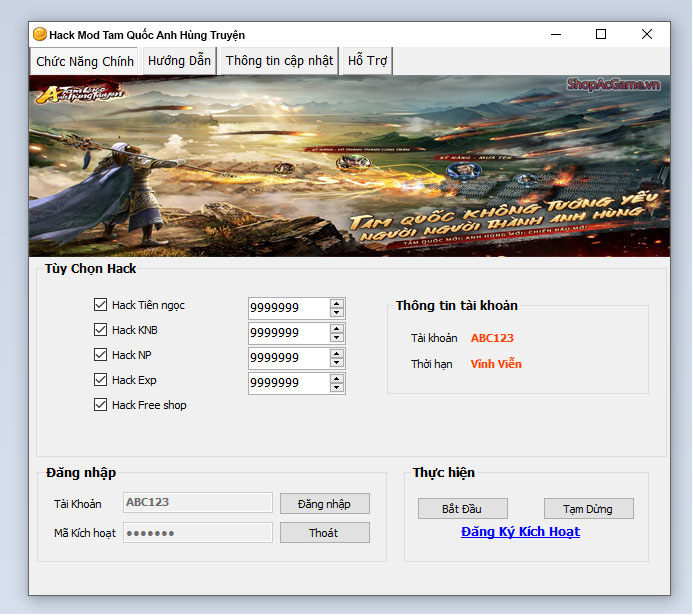The height and width of the screenshot is (616, 693).
Task: Open the Thông tin cập nhật tab
Action: tap(279, 61)
